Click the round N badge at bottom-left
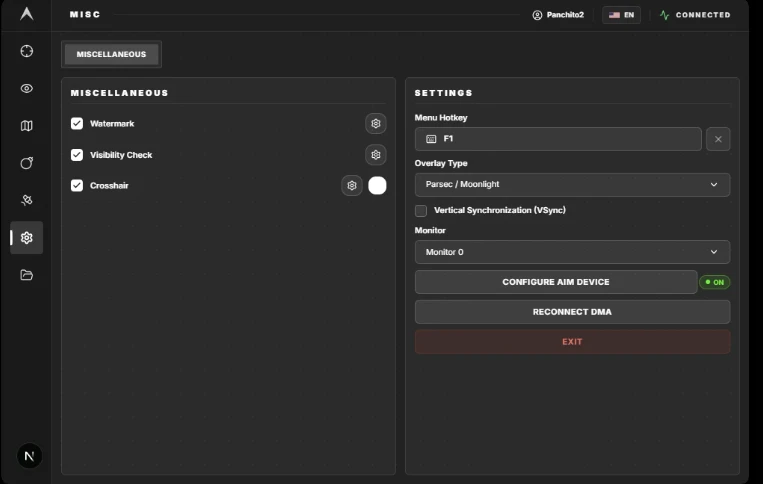The height and width of the screenshot is (484, 763). coord(29,456)
